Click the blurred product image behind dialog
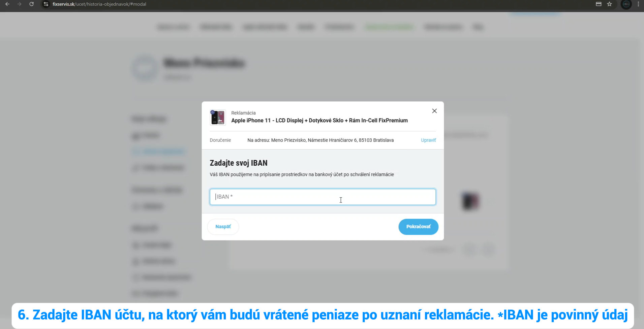 click(x=470, y=201)
